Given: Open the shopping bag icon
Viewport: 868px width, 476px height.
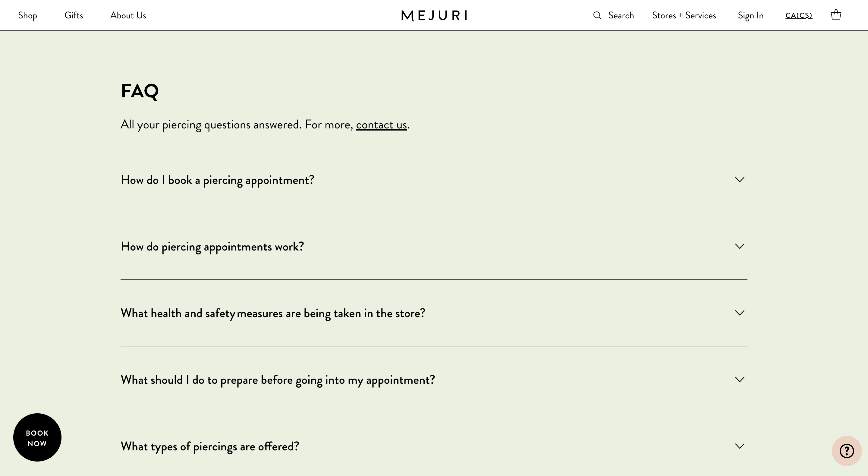Looking at the screenshot, I should (836, 15).
